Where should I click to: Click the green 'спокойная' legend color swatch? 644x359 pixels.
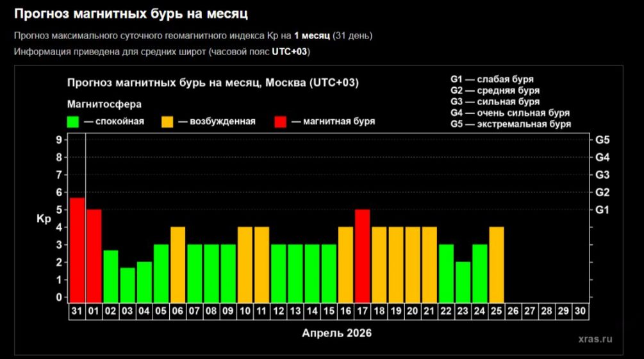(73, 121)
